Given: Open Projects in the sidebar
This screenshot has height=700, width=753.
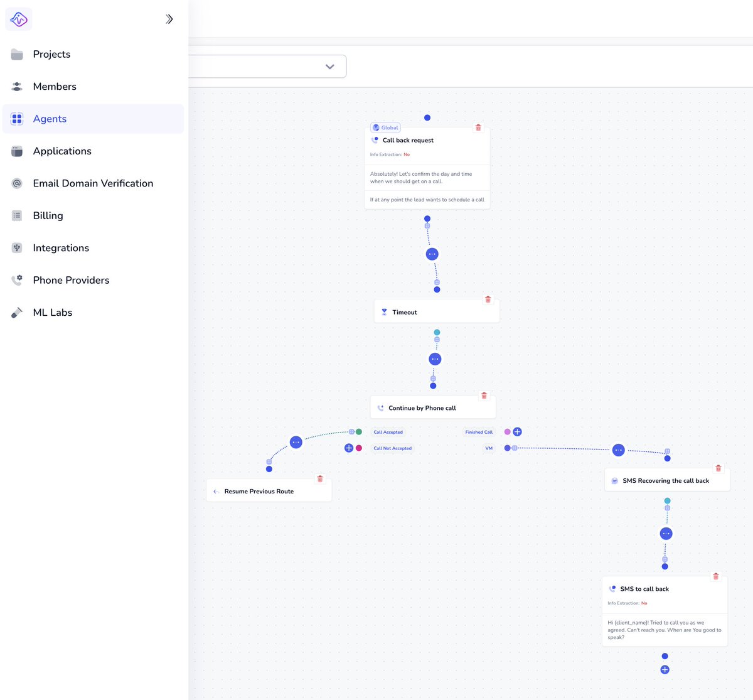Looking at the screenshot, I should tap(93, 54).
